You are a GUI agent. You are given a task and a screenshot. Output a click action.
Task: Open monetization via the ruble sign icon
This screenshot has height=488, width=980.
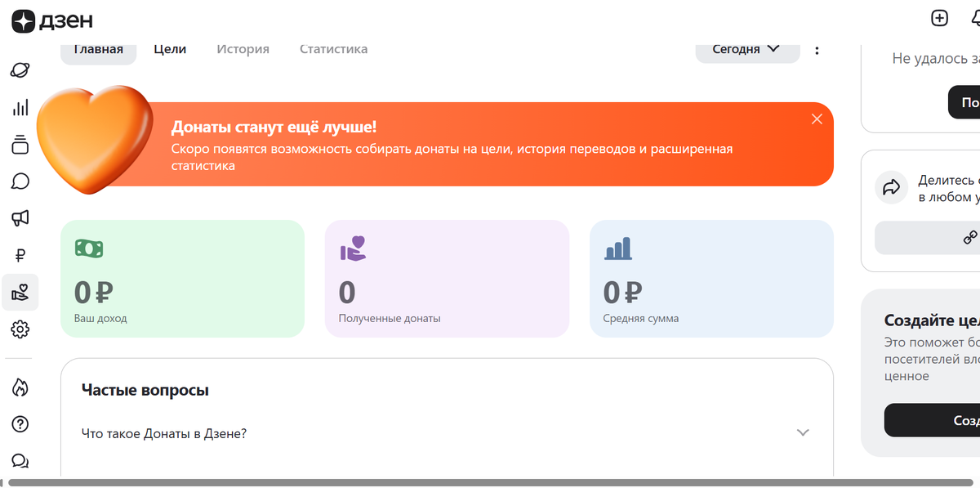pos(20,255)
